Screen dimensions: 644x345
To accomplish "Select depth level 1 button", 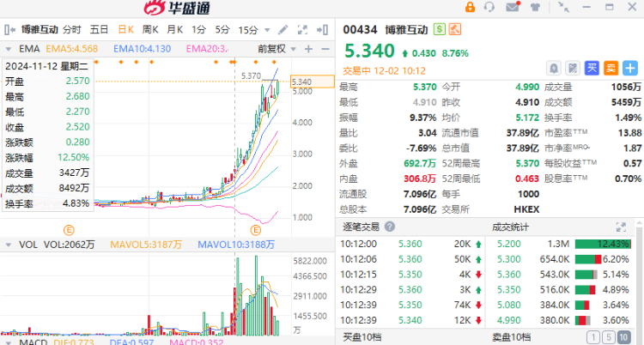I will pyautogui.click(x=593, y=337).
